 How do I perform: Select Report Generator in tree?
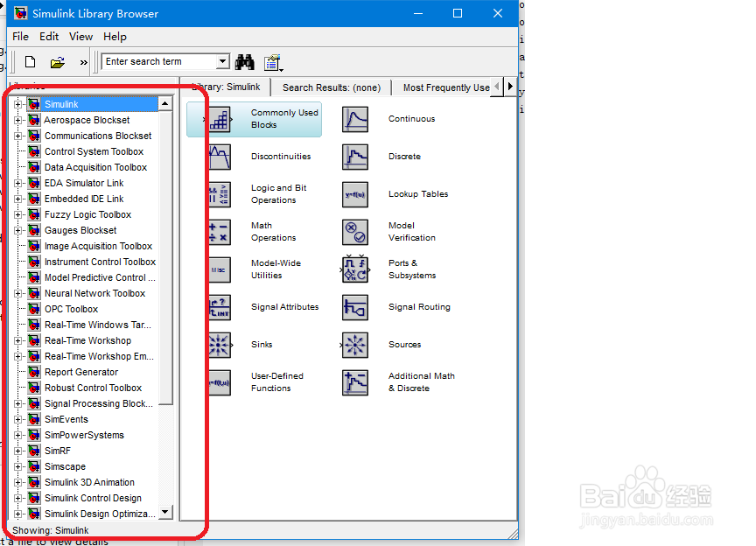click(x=81, y=373)
